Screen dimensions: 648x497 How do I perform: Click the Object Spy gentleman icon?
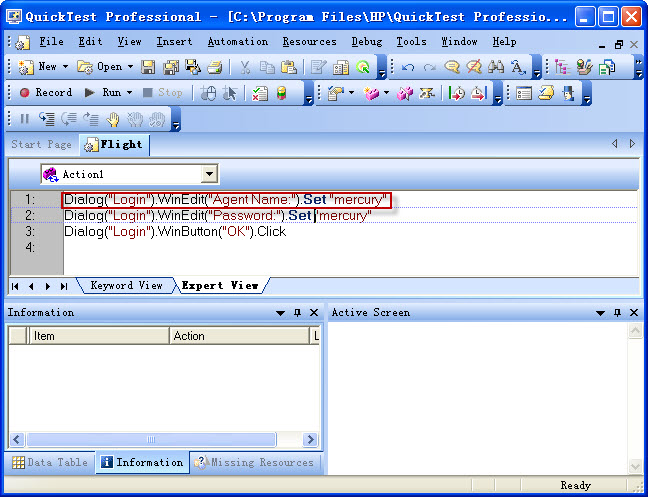tap(568, 93)
